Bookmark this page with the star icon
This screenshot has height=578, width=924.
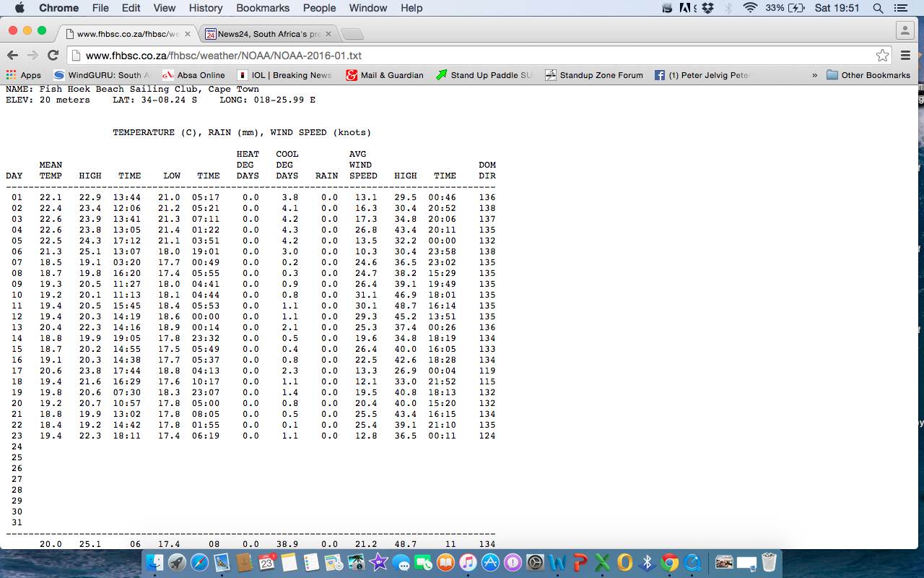(882, 56)
